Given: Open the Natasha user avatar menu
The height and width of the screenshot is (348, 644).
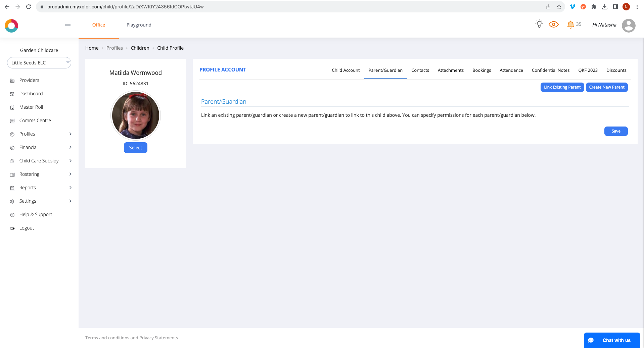Looking at the screenshot, I should tap(629, 25).
